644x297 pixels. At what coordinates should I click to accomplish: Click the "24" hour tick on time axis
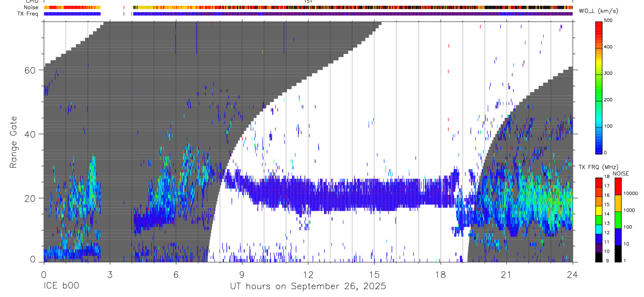pyautogui.click(x=572, y=274)
